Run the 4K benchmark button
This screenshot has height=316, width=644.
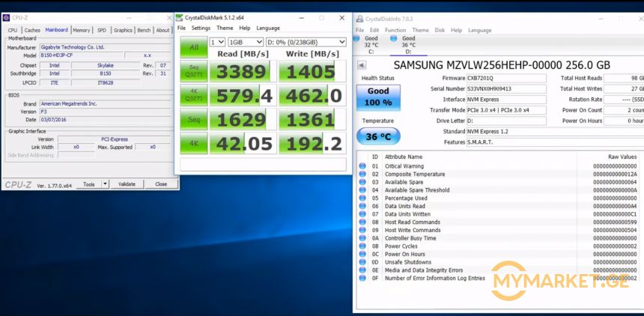193,144
